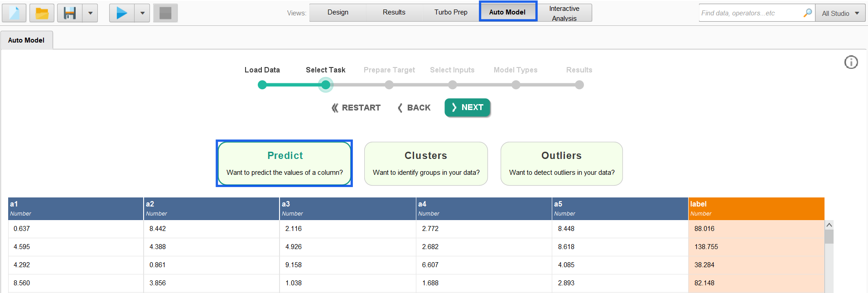Open the All Studio dropdown
The height and width of the screenshot is (293, 868).
840,13
